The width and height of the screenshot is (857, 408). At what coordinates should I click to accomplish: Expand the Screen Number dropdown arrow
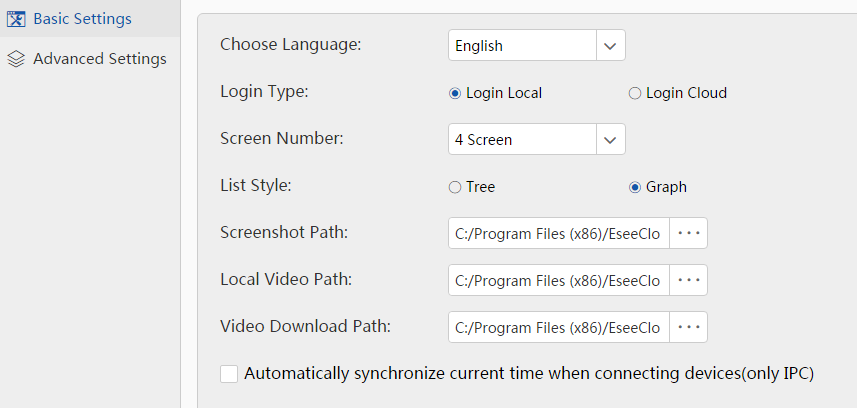[611, 140]
